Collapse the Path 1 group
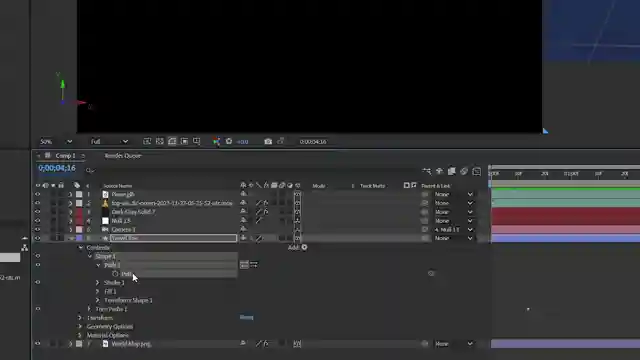Screen dimensions: 640x360 pyautogui.click(x=98, y=265)
